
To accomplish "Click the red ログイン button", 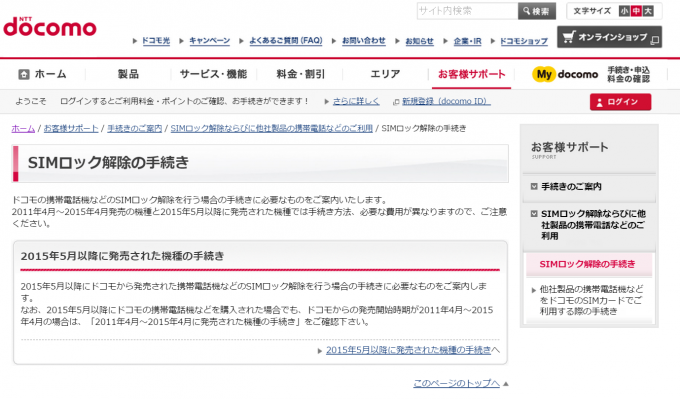I will 620,102.
